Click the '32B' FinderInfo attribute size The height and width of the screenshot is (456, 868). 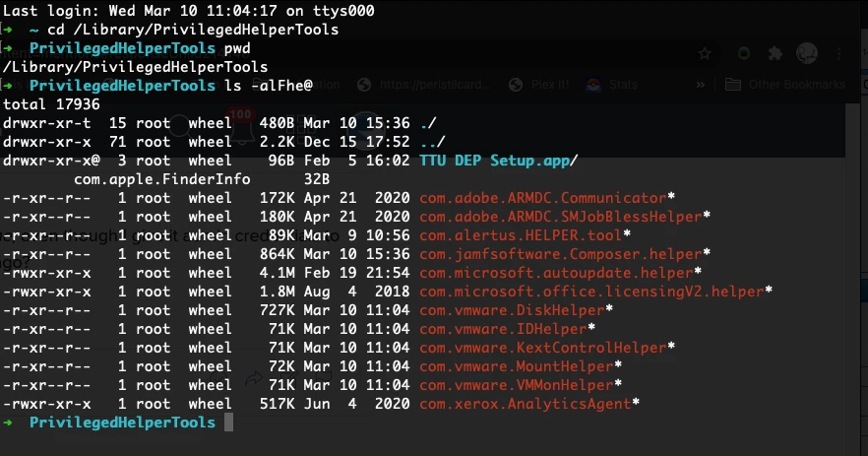(317, 179)
